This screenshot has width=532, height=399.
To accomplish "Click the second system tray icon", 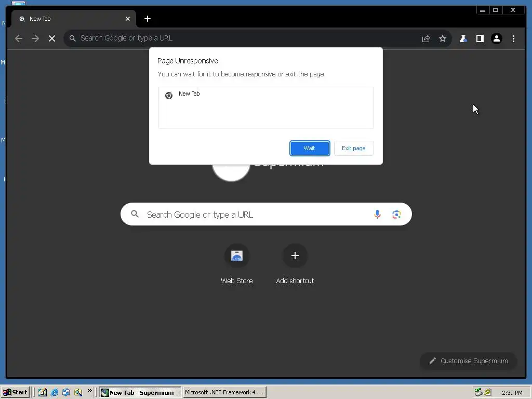I will coord(488,393).
